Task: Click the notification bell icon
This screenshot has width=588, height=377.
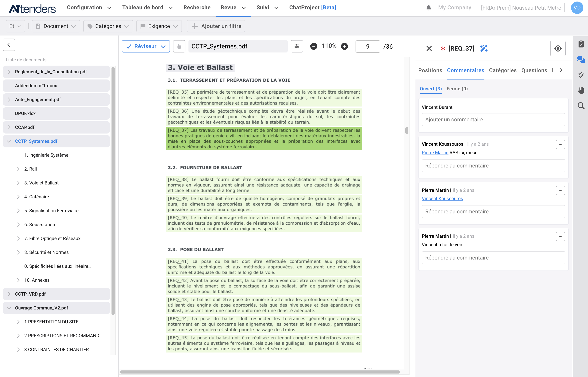Action: (x=428, y=8)
